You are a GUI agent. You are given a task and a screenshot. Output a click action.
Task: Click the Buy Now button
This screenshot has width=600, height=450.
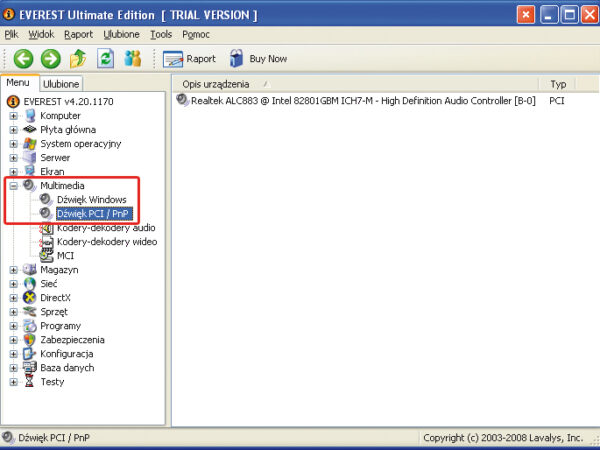pos(258,59)
